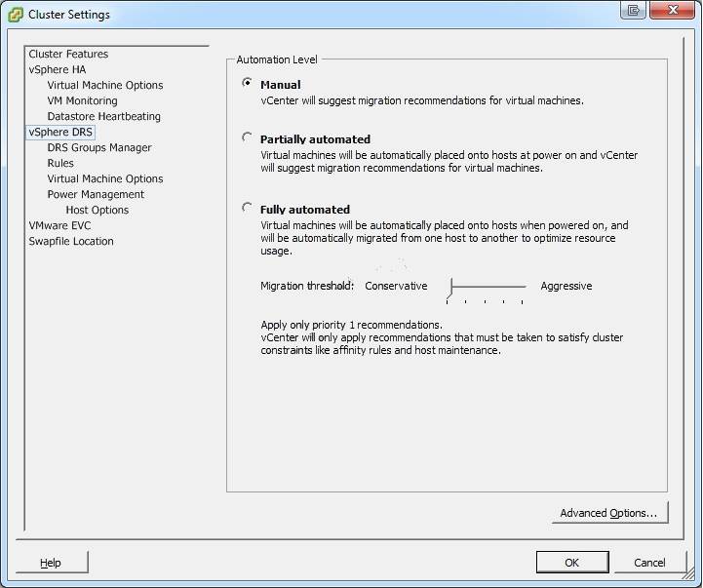Select the Manual automation level radio
Image resolution: width=703 pixels, height=588 pixels.
pyautogui.click(x=247, y=83)
